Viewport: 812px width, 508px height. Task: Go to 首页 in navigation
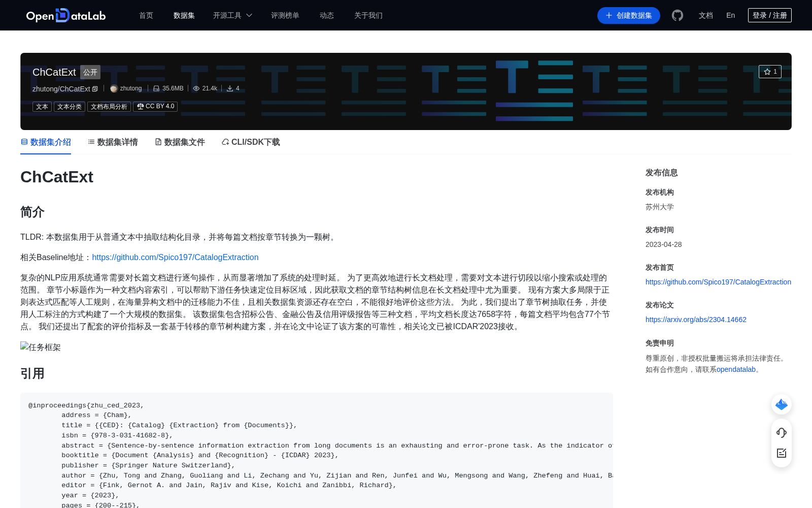click(x=146, y=15)
